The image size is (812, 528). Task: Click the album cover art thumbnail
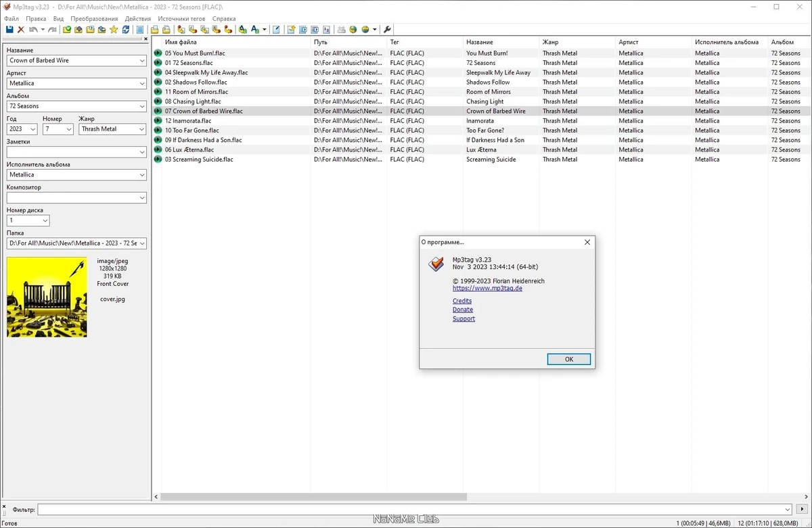point(47,297)
